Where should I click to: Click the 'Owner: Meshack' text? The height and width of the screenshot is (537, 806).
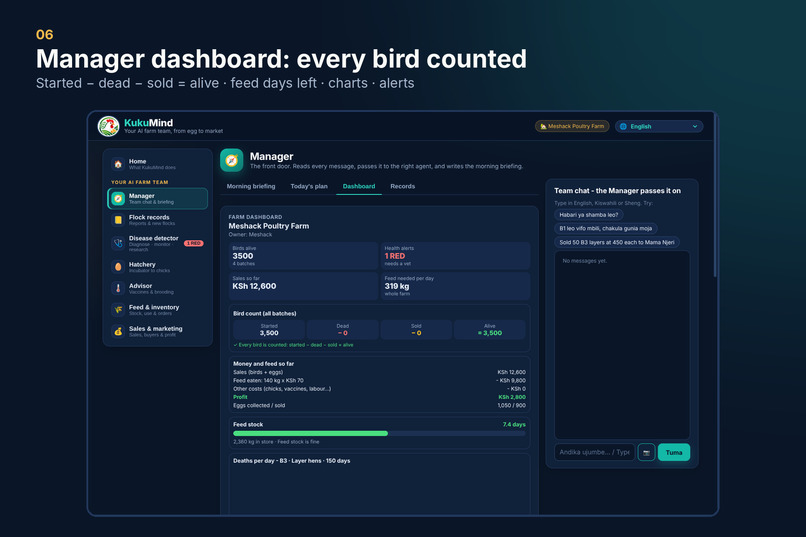250,234
